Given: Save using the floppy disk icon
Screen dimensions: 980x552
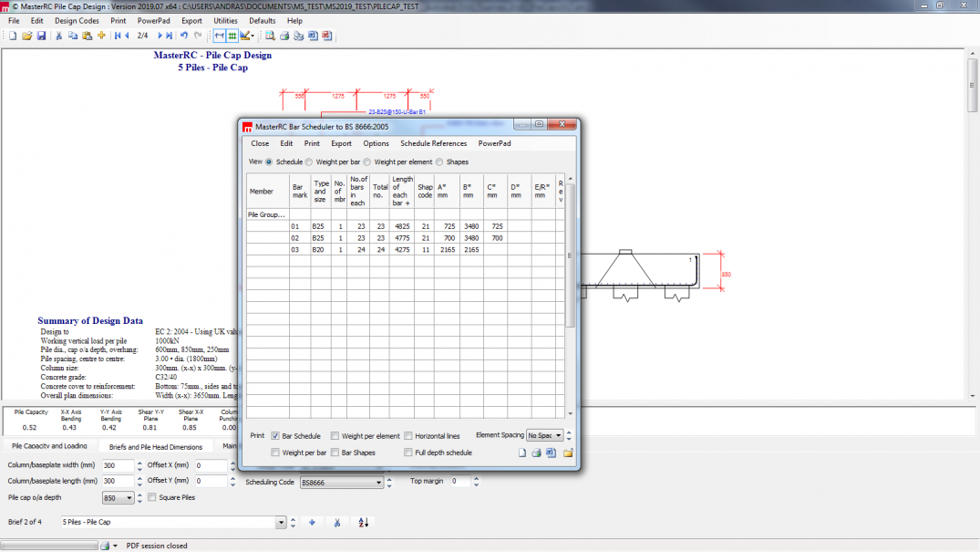Looking at the screenshot, I should pos(41,36).
